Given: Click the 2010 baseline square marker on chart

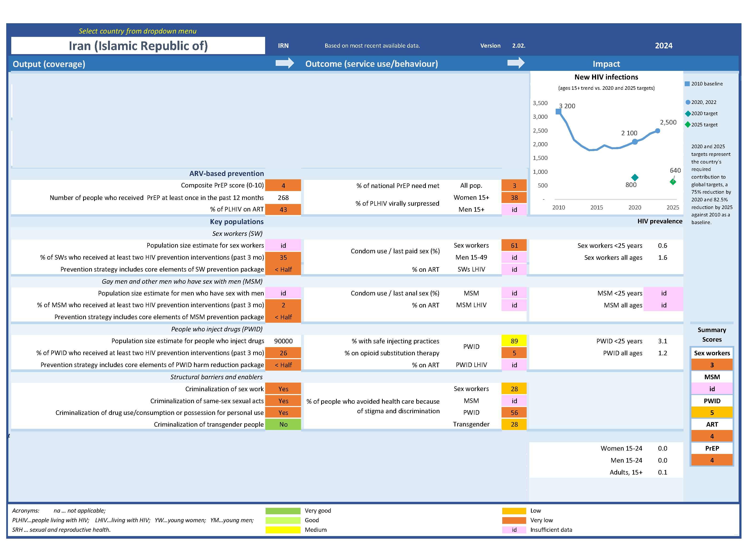Looking at the screenshot, I should tap(558, 111).
